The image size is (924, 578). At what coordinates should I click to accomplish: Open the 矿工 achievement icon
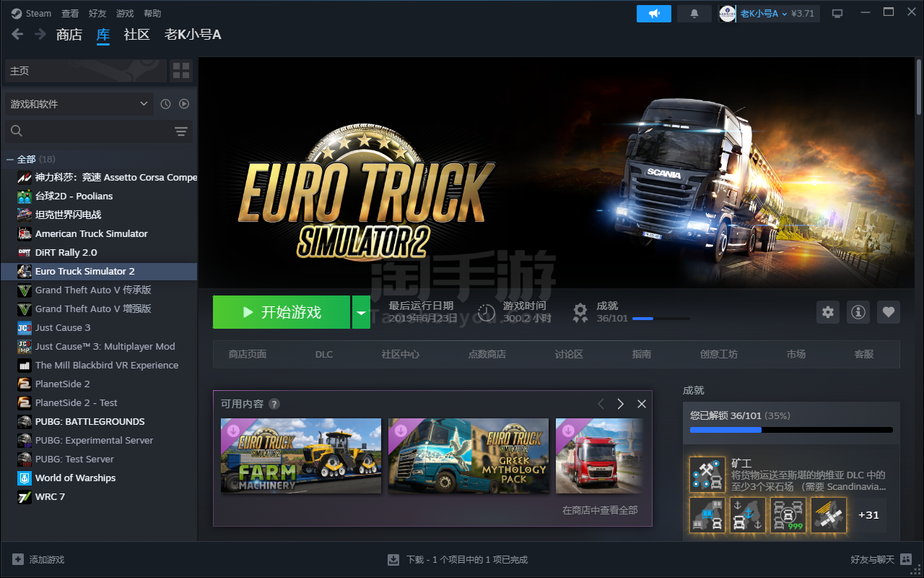pos(707,474)
